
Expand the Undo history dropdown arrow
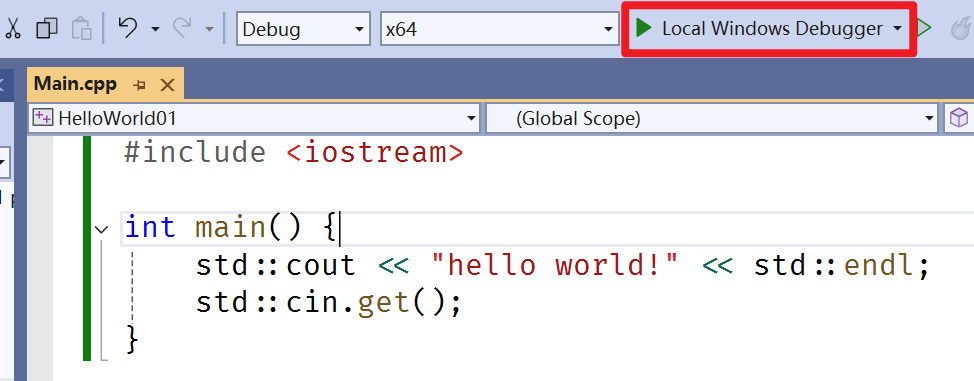[x=155, y=29]
